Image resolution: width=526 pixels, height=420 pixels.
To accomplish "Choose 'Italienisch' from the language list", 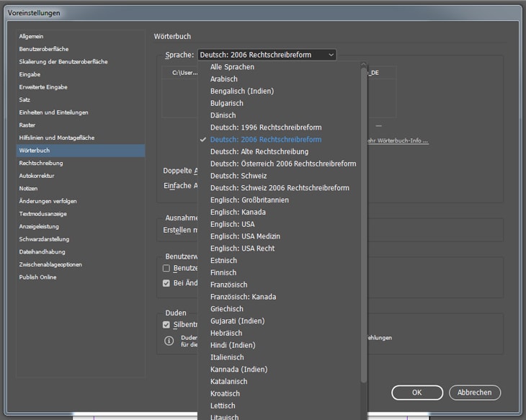I will point(227,357).
